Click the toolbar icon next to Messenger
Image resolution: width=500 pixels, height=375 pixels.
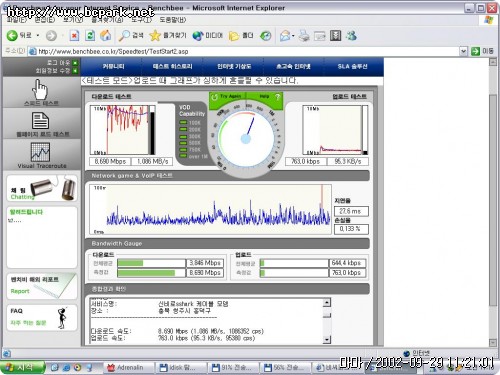(x=335, y=36)
